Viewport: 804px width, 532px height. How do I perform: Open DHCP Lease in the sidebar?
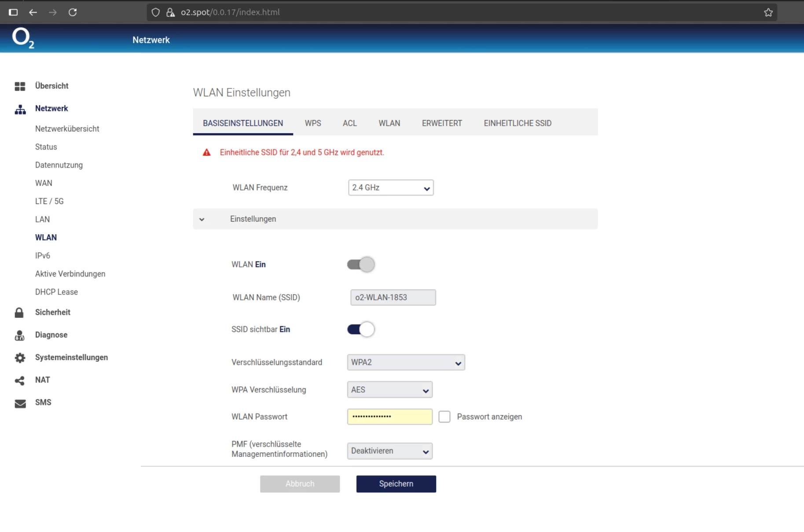pos(56,292)
